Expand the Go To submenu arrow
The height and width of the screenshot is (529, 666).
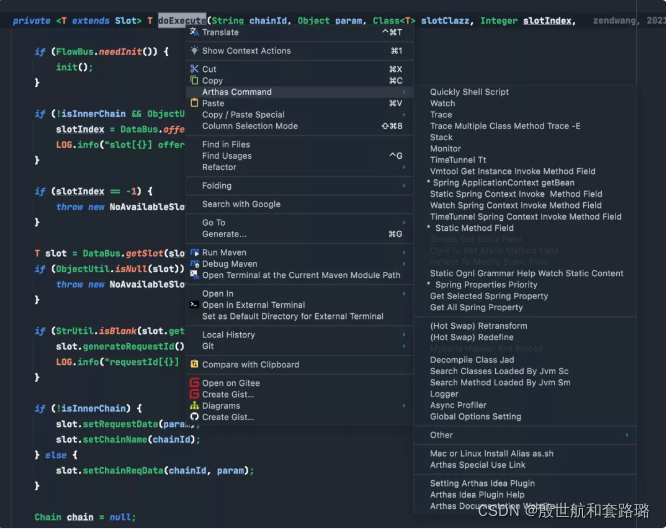[404, 223]
